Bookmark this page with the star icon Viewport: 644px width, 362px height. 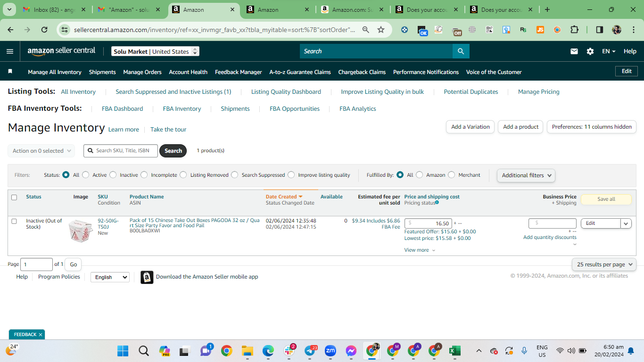(381, 30)
